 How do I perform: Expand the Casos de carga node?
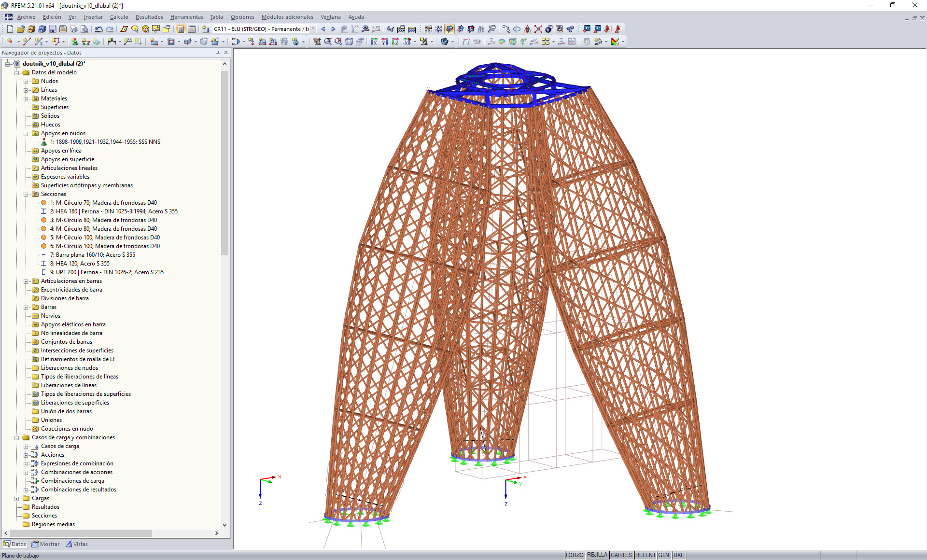click(x=27, y=446)
